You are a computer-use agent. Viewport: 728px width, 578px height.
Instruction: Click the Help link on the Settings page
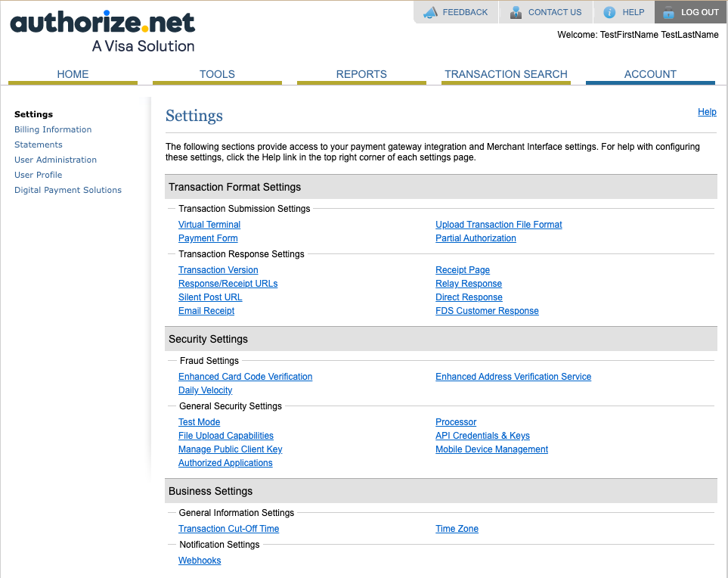point(707,112)
